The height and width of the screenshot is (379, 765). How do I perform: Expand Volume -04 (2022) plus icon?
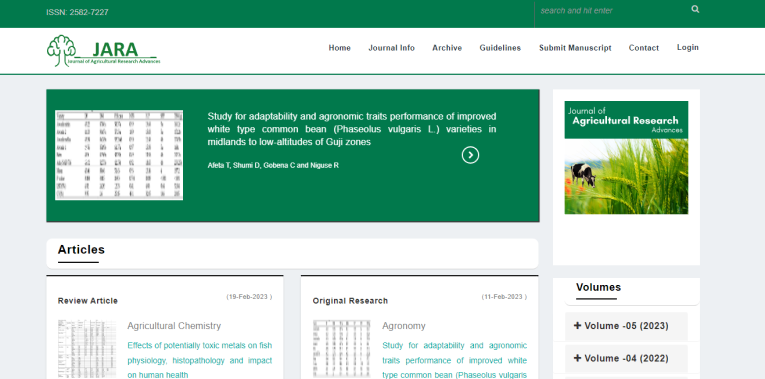pos(578,358)
